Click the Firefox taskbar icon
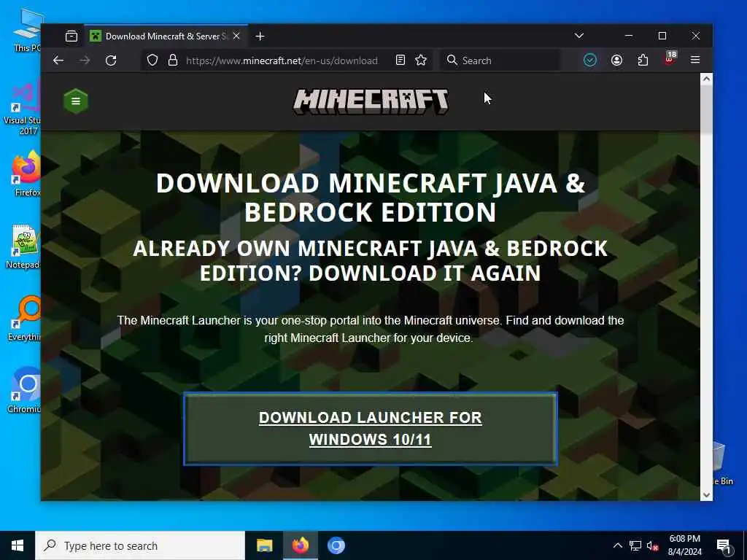 click(x=300, y=545)
